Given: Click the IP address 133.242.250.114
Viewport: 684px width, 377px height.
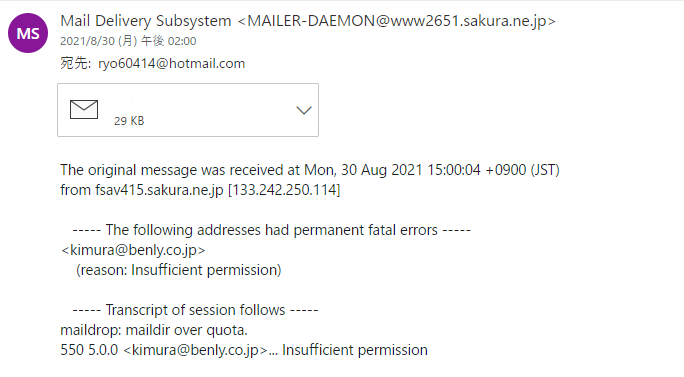Looking at the screenshot, I should coord(284,190).
